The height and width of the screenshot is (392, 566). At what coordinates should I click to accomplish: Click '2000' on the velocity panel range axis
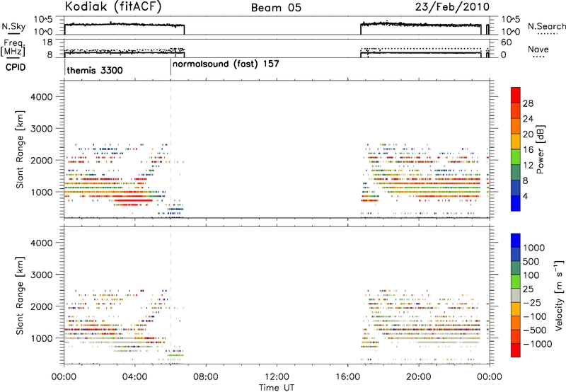pos(41,306)
